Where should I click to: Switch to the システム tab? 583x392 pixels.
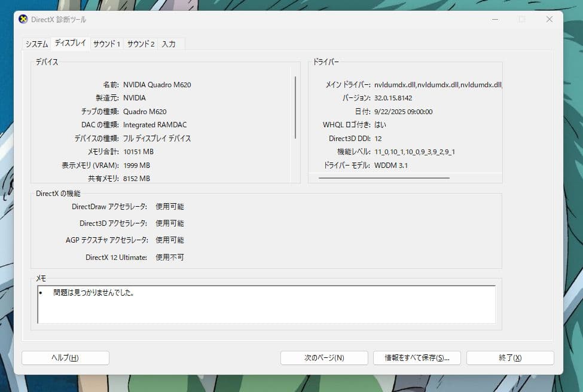[35, 43]
